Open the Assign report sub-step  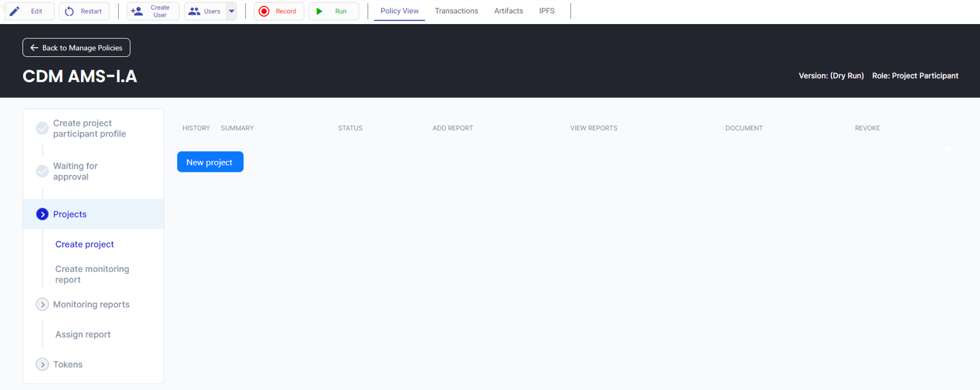[x=83, y=334]
